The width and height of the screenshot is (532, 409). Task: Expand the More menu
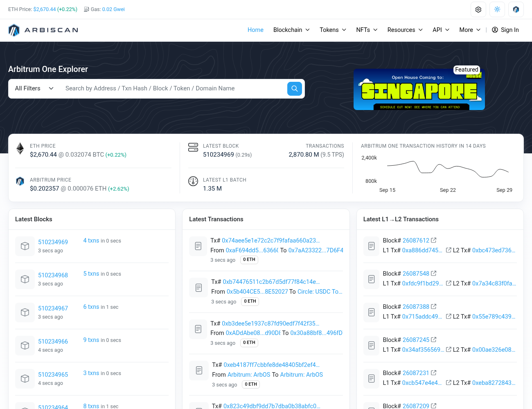(470, 30)
